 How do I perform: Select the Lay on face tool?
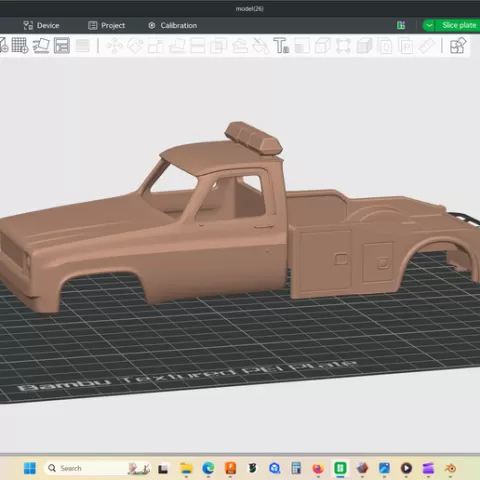click(x=177, y=45)
